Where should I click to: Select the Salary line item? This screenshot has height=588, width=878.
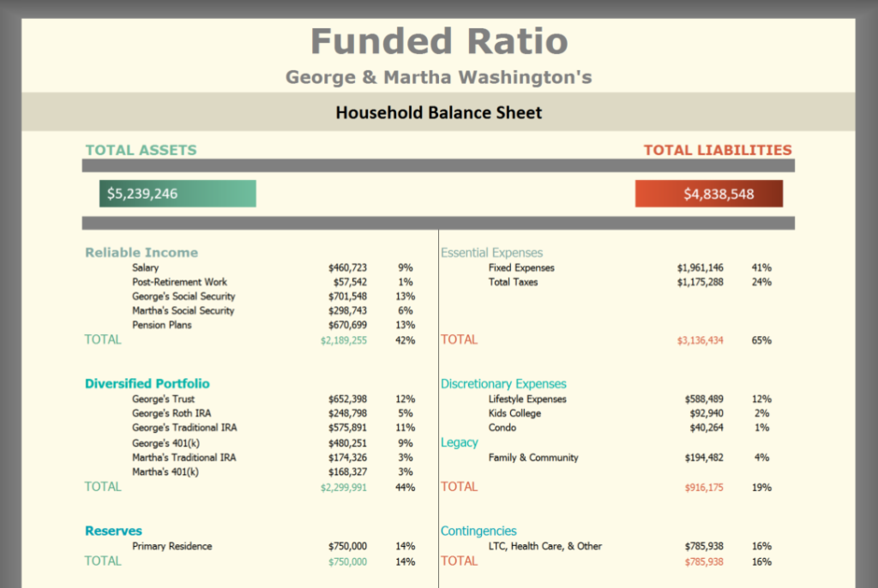tap(146, 267)
